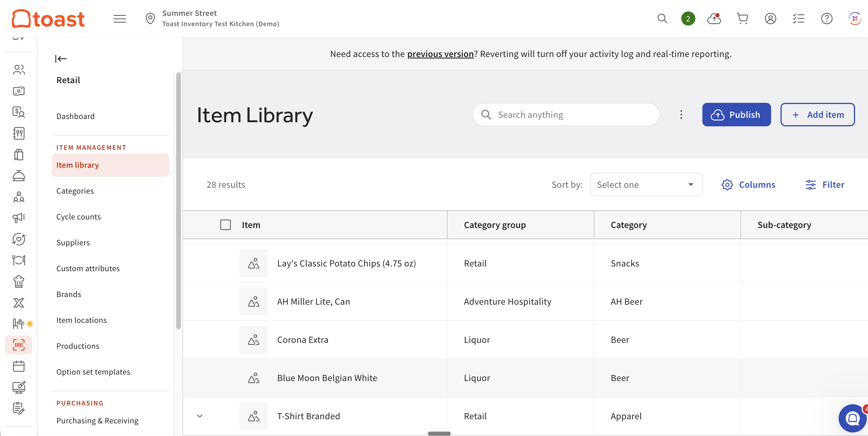
Task: Click the Corona Extra image thumbnail
Action: pyautogui.click(x=253, y=340)
